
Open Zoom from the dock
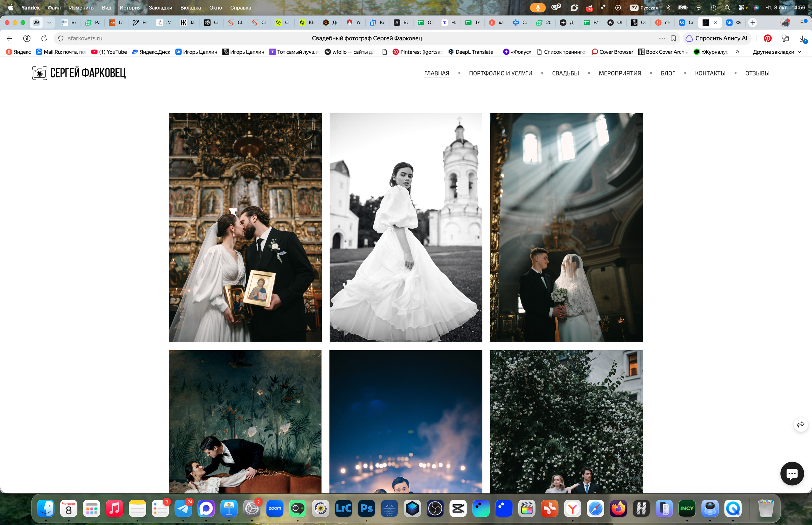275,508
